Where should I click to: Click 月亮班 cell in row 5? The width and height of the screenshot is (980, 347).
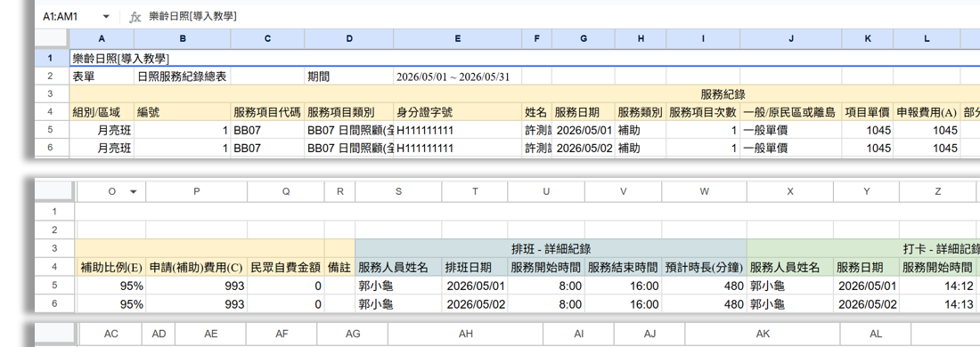tap(102, 131)
